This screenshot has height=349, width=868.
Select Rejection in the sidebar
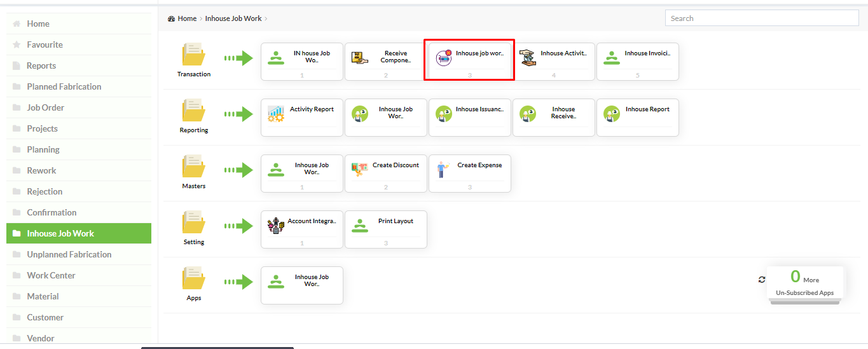point(79,191)
